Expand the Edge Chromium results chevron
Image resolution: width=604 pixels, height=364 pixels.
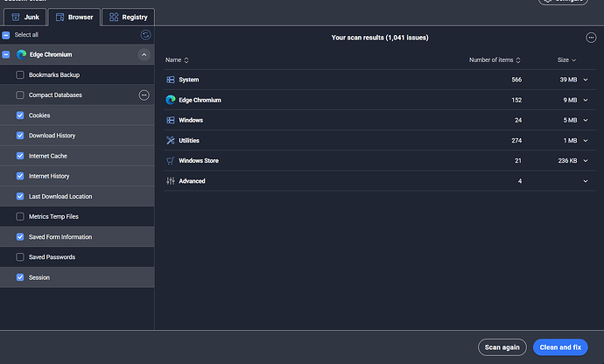(x=586, y=100)
